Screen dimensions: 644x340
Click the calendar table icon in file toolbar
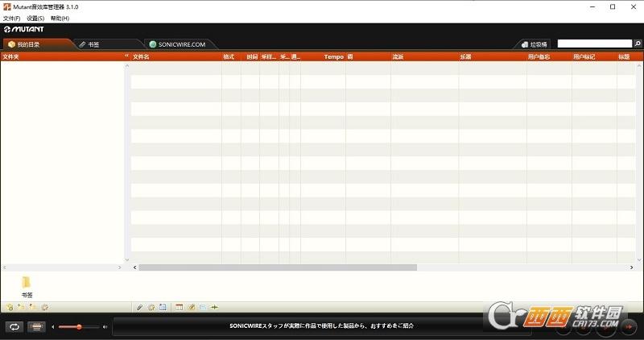[180, 307]
